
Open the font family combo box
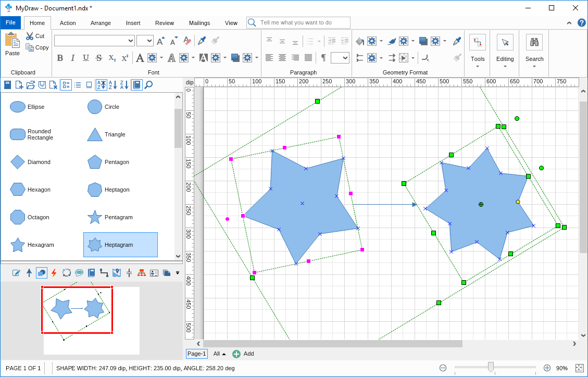pyautogui.click(x=94, y=41)
